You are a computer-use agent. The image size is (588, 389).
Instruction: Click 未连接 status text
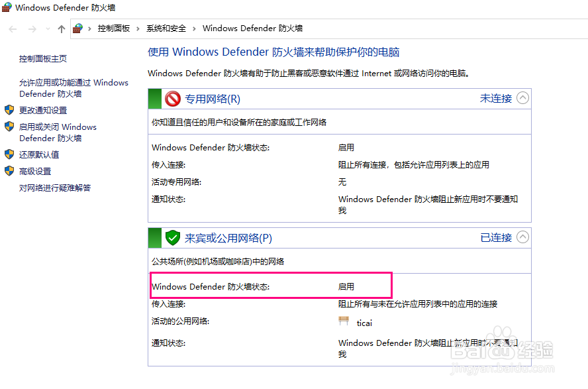496,98
